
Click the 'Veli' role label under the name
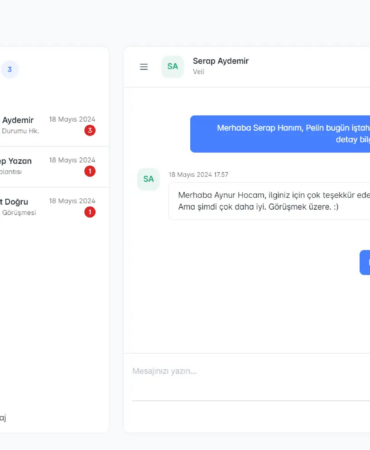(x=198, y=72)
